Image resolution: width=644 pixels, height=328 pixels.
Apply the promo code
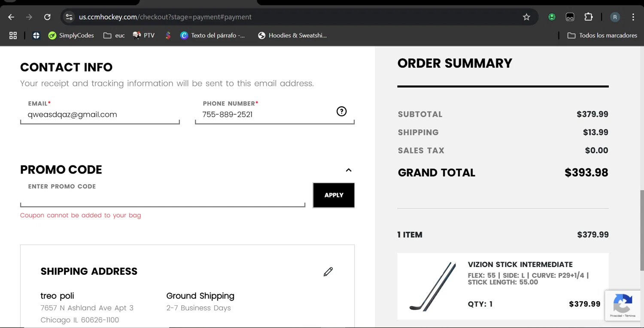pos(334,195)
